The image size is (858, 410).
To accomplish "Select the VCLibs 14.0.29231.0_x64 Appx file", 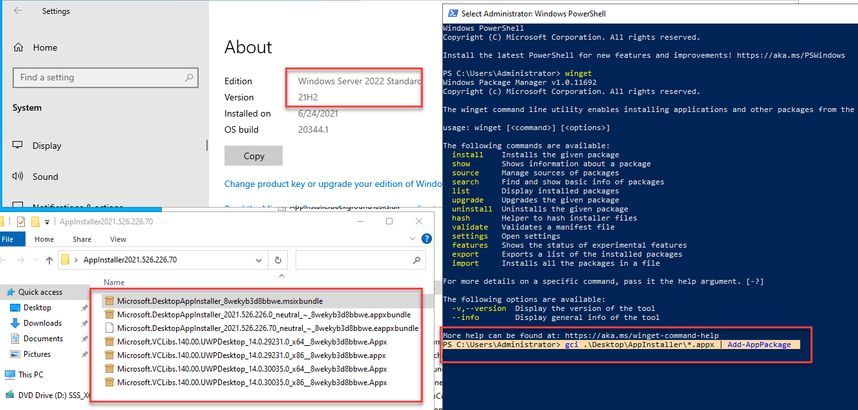I will (x=252, y=342).
